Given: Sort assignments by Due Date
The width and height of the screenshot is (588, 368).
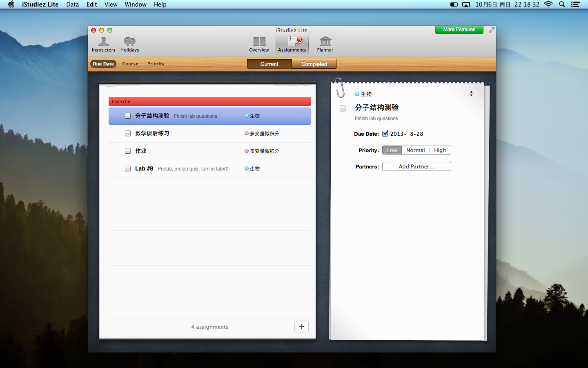Looking at the screenshot, I should click(103, 64).
